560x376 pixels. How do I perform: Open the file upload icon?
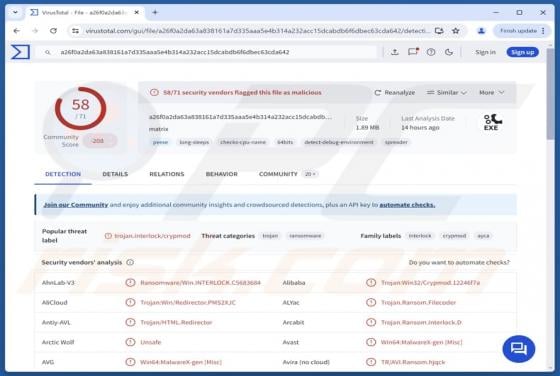point(395,52)
